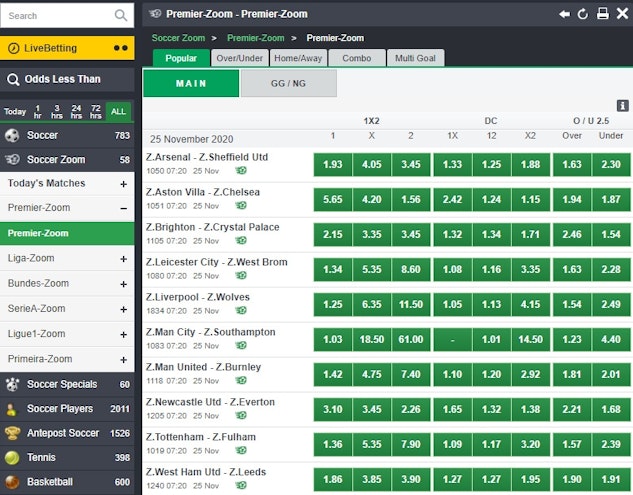The height and width of the screenshot is (495, 633).
Task: Select the Today time filter
Action: (15, 111)
